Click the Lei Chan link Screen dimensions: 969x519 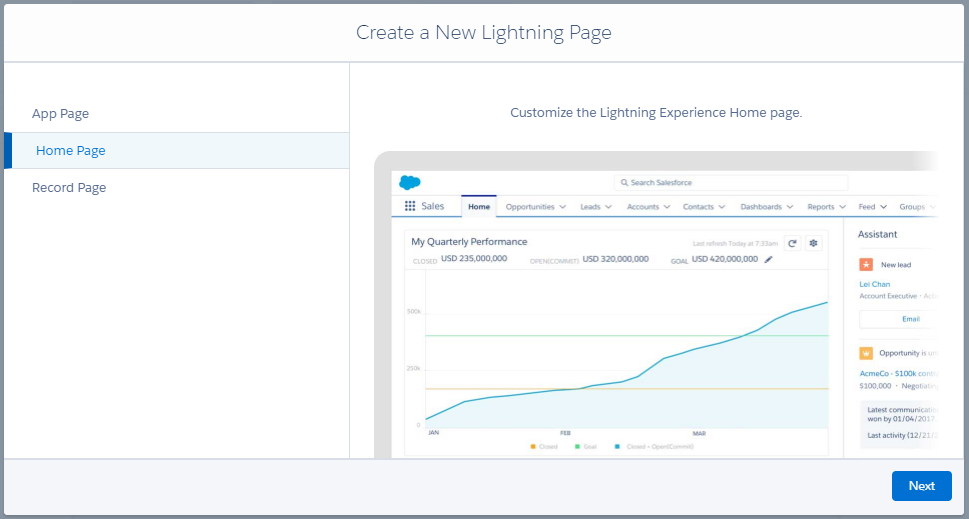coord(875,285)
